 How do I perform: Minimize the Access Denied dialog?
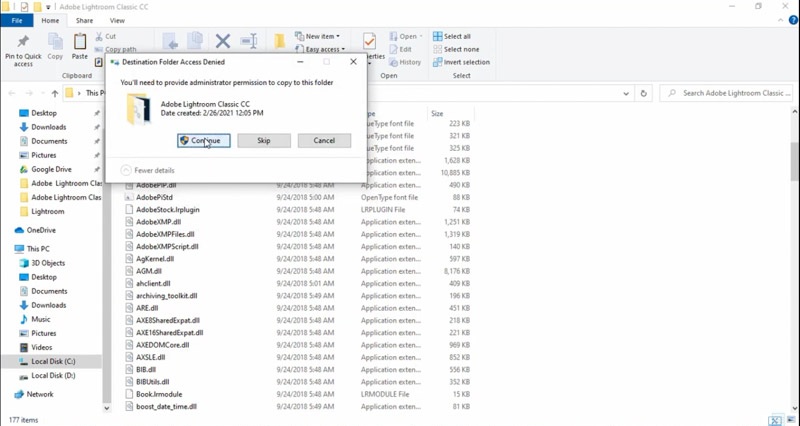click(x=300, y=62)
